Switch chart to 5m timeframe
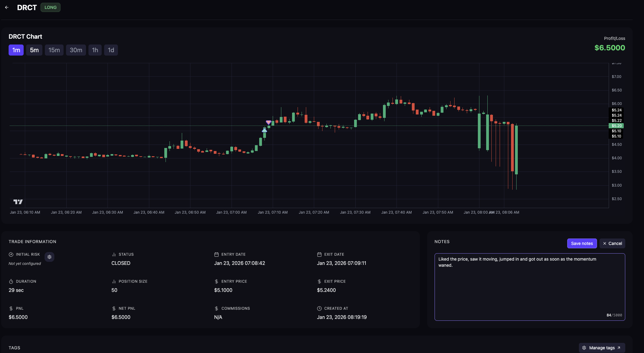The height and width of the screenshot is (353, 644). 34,50
